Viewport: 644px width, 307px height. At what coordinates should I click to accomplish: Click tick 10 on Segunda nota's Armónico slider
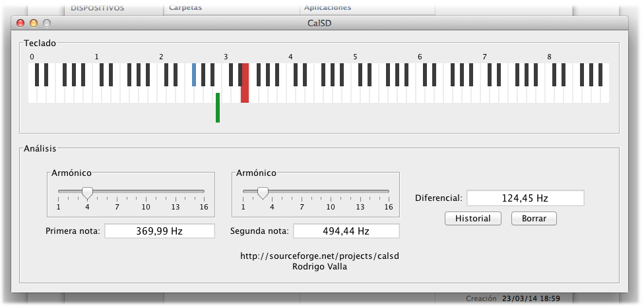pos(331,207)
